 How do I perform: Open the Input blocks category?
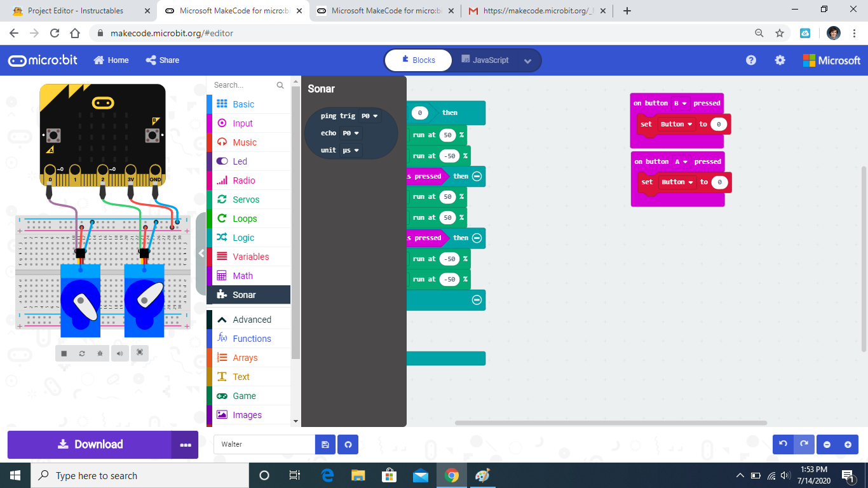coord(248,123)
